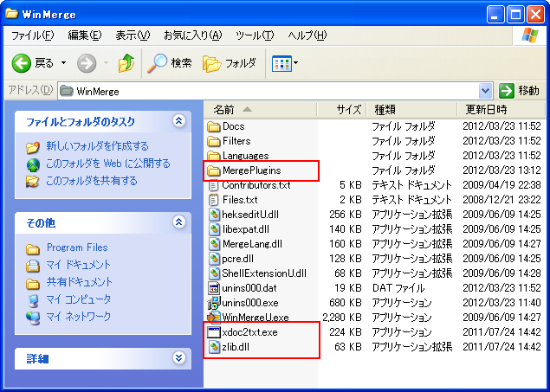The height and width of the screenshot is (392, 550).
Task: Toggle the フォルダ folders pane button
Action: [229, 63]
